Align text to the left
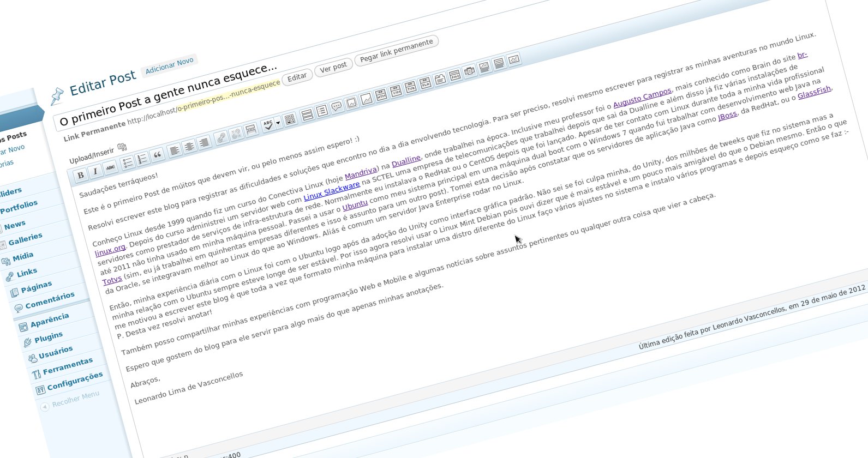Image resolution: width=868 pixels, height=458 pixels. (175, 150)
